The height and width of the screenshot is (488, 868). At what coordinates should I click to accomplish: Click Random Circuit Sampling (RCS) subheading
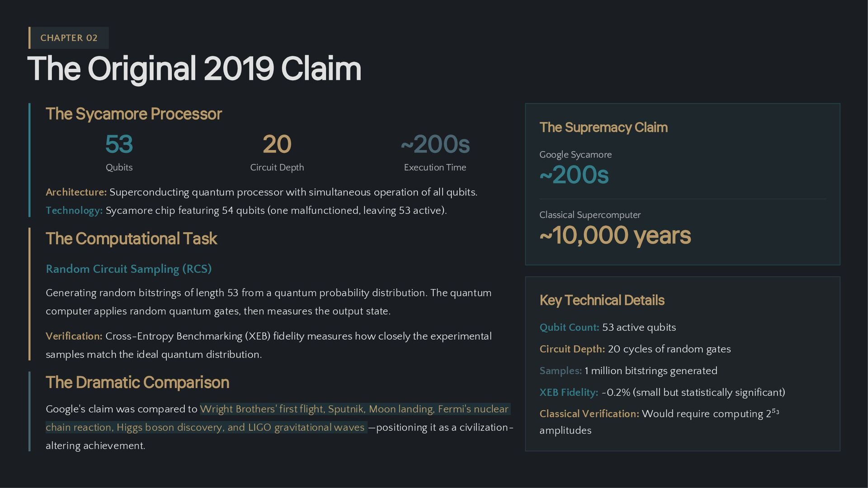[x=129, y=269]
